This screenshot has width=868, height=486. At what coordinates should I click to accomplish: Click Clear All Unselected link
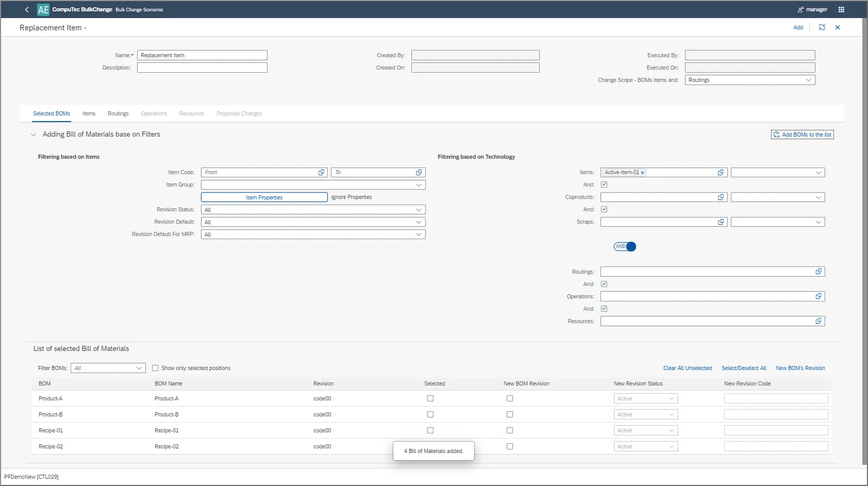687,368
